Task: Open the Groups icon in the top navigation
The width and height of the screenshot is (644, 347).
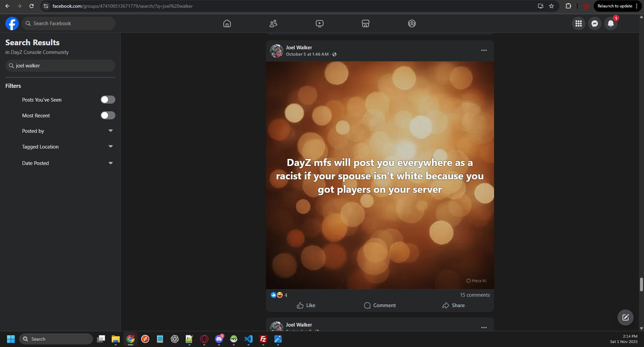Action: pyautogui.click(x=412, y=23)
